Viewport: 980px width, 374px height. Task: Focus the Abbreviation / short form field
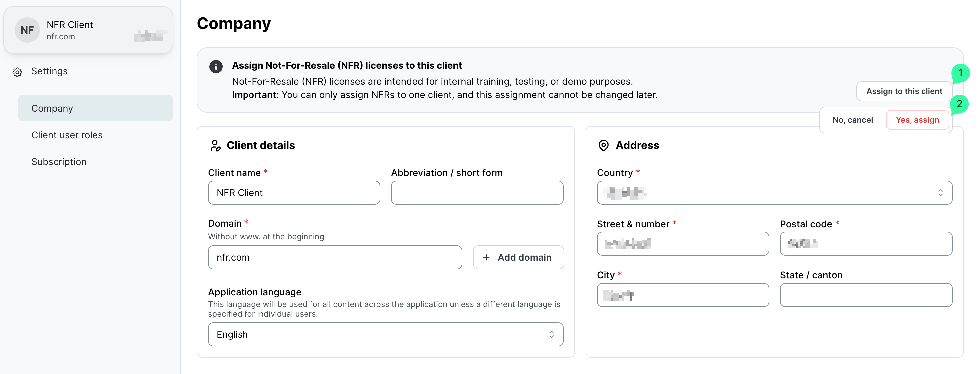[477, 193]
